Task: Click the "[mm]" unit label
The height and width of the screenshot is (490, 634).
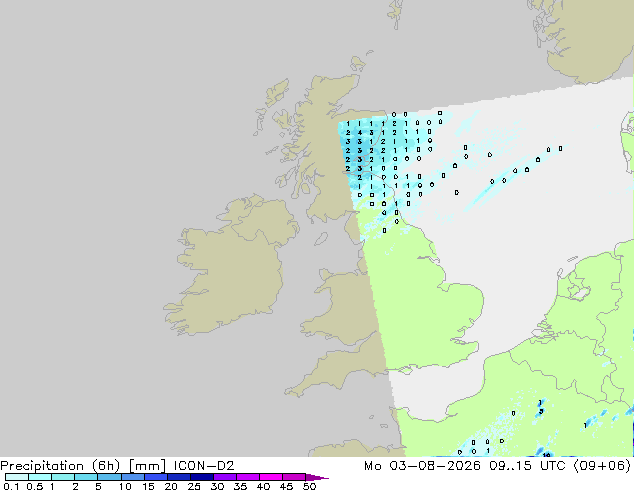Action: (147, 466)
